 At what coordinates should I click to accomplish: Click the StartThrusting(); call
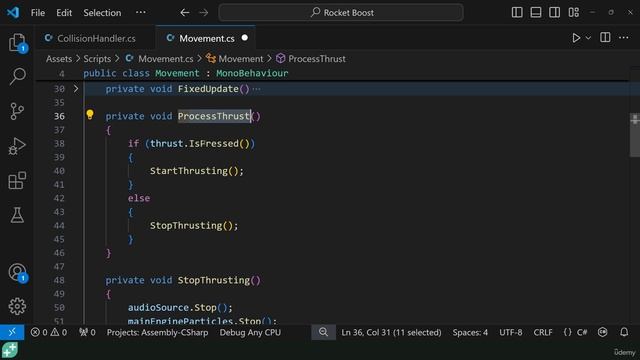[x=197, y=171]
